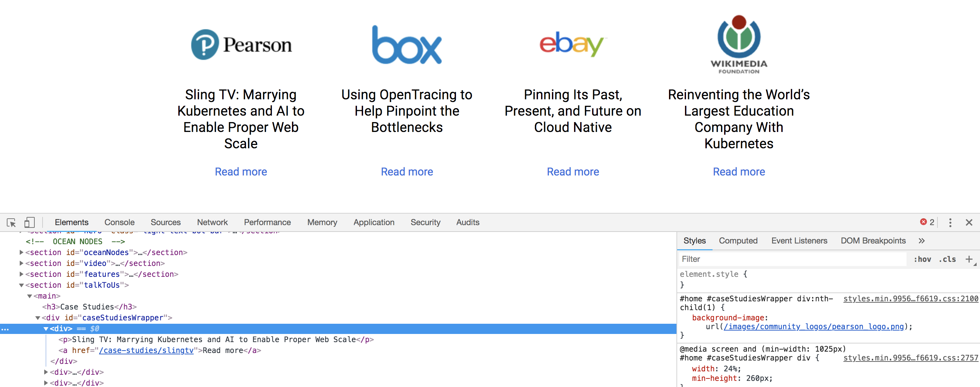Open the Computed styles tab

[x=738, y=241]
